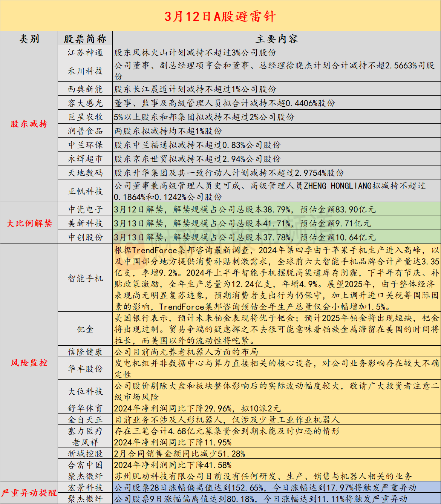Select stock name cell '禾川科技'
This screenshot has height=504, width=441.
point(85,71)
